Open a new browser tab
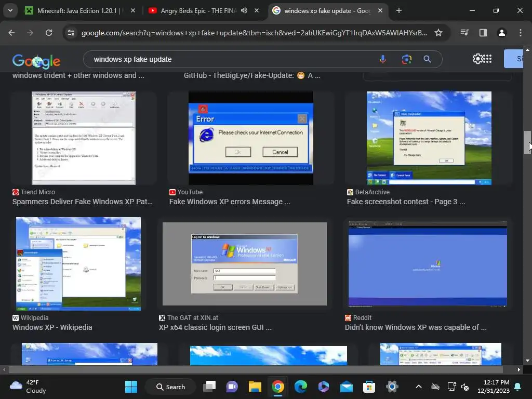Screen dimensions: 532x399 click(x=399, y=10)
